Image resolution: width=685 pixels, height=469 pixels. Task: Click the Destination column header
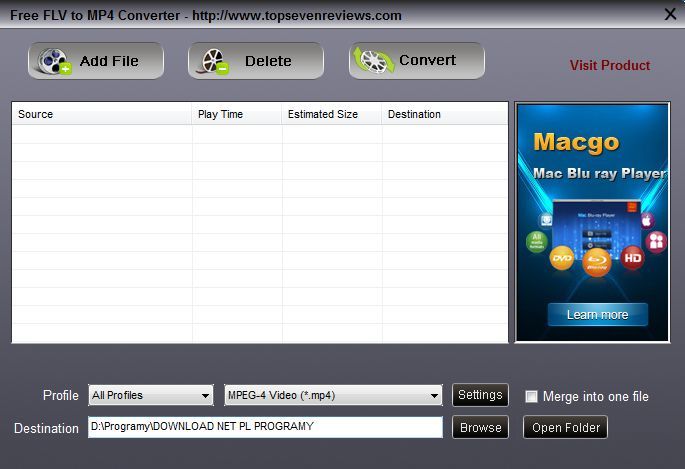click(x=445, y=114)
